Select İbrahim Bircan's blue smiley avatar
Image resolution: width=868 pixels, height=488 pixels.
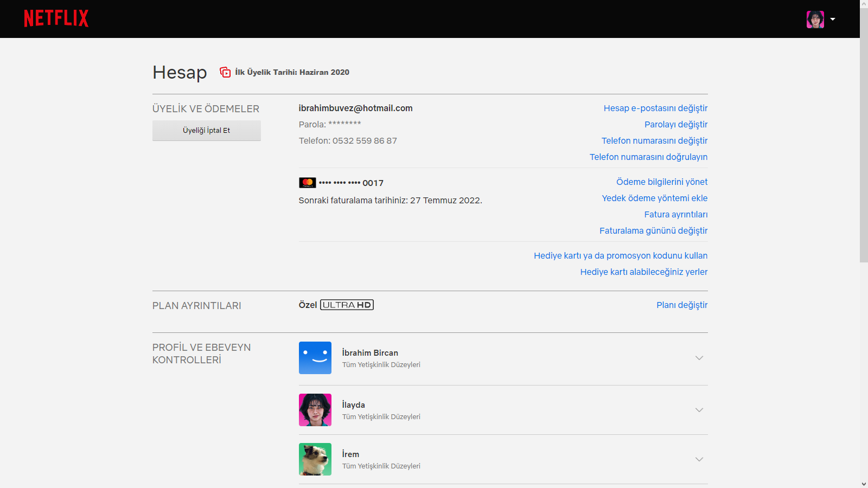[315, 358]
